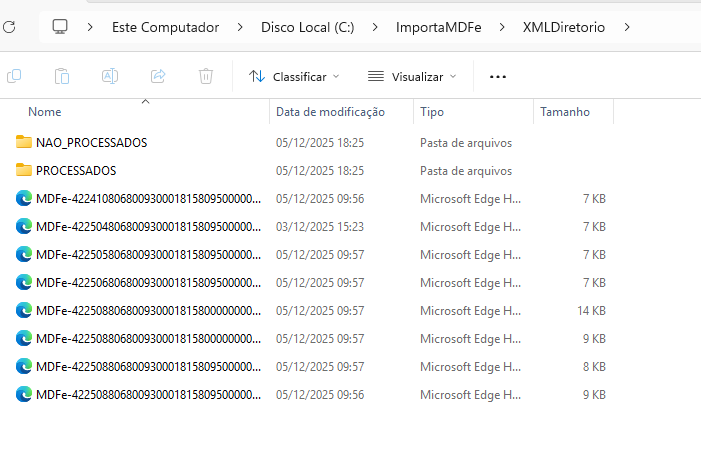The width and height of the screenshot is (701, 460).
Task: Open the Visualizar view dropdown
Action: 412,76
